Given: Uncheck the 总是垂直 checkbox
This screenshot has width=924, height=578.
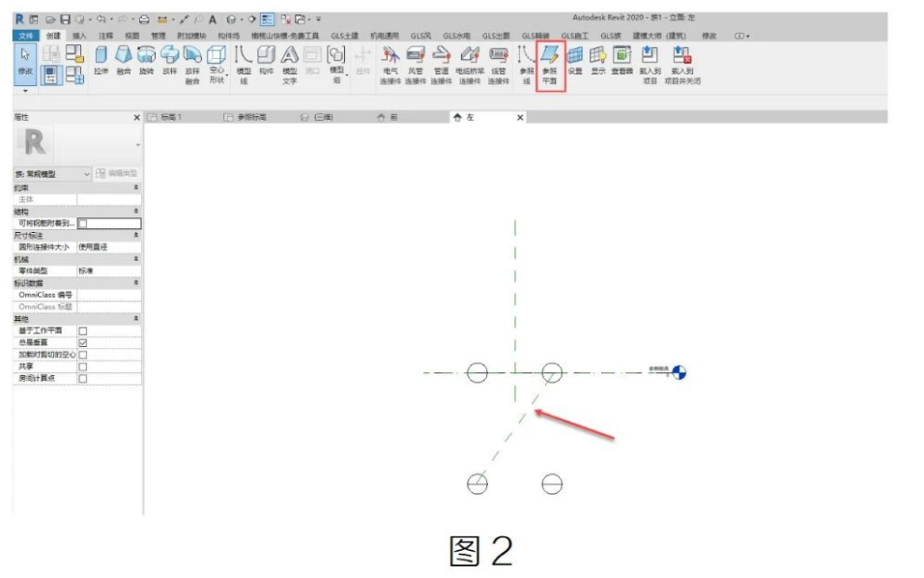Looking at the screenshot, I should point(82,343).
